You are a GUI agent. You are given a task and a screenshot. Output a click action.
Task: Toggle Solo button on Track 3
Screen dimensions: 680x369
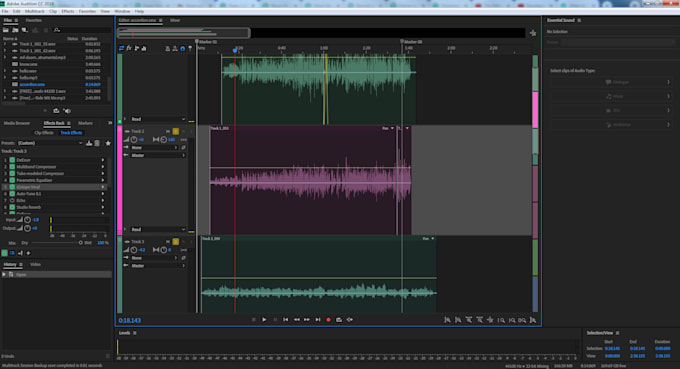point(176,242)
